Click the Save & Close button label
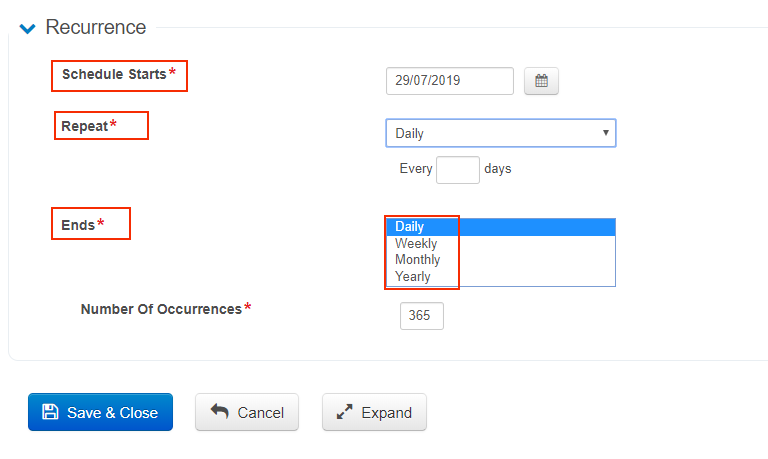 tap(112, 412)
